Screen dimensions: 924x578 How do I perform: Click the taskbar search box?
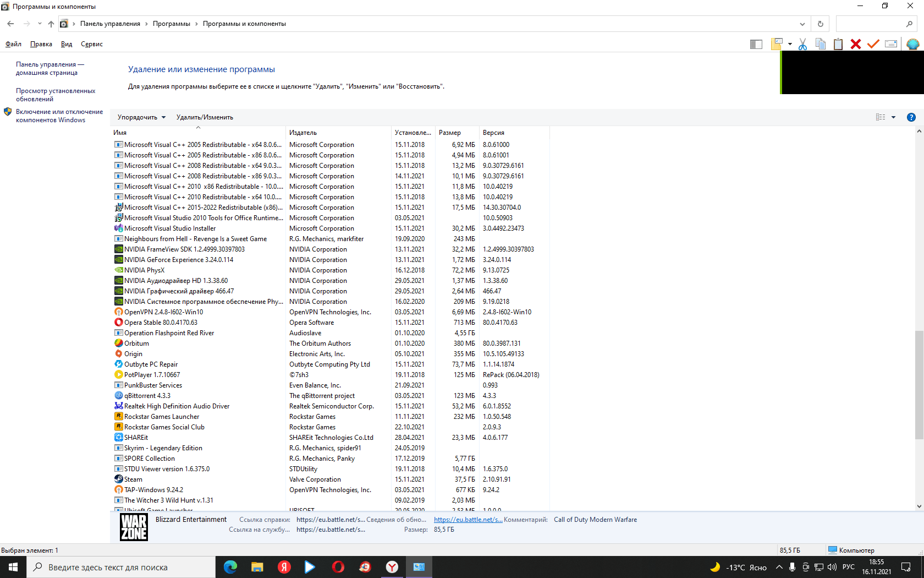click(x=121, y=567)
